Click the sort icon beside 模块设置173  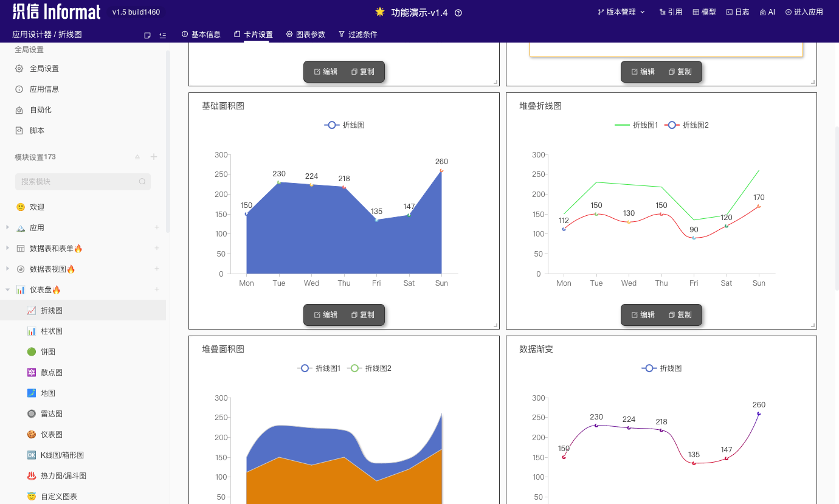[x=137, y=157]
